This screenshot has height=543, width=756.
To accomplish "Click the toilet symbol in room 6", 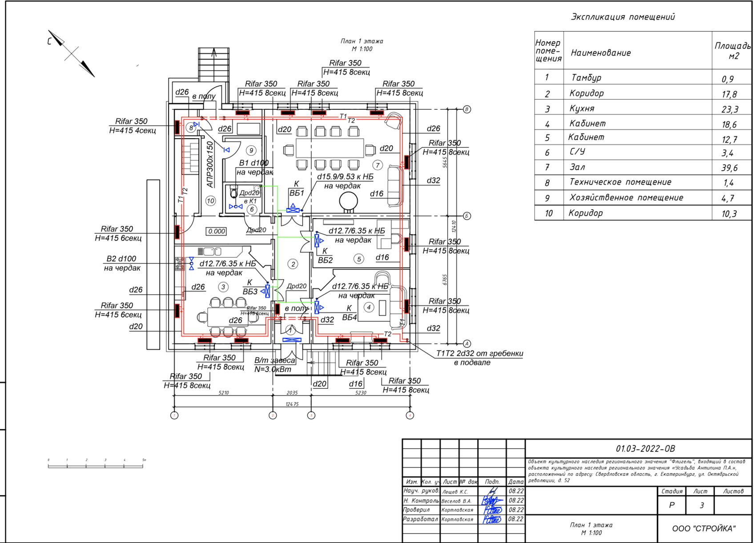I will click(234, 193).
